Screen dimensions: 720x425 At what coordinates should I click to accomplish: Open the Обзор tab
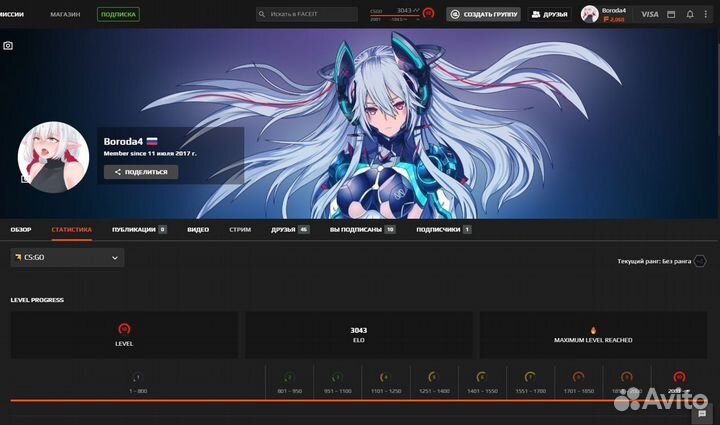point(21,229)
